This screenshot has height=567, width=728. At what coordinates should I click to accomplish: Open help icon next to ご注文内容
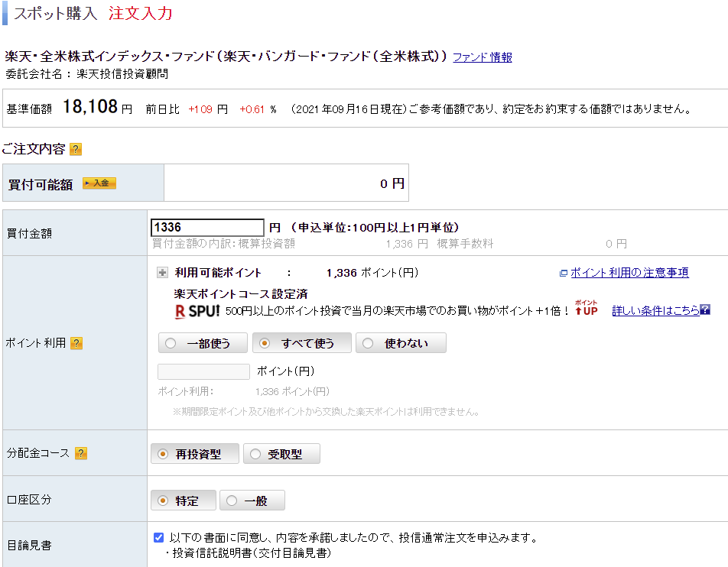click(76, 150)
